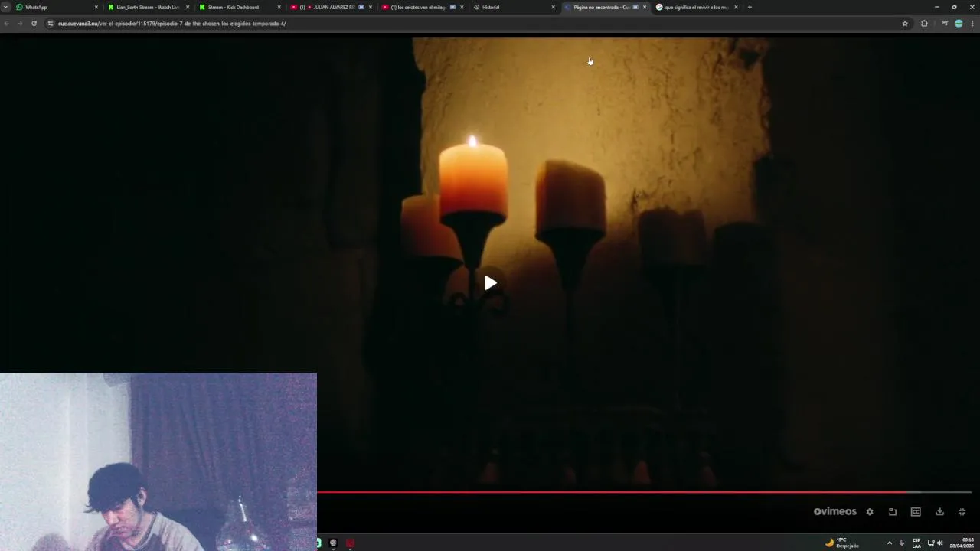The height and width of the screenshot is (551, 980).
Task: Exit fullscreen in video player
Action: (962, 512)
